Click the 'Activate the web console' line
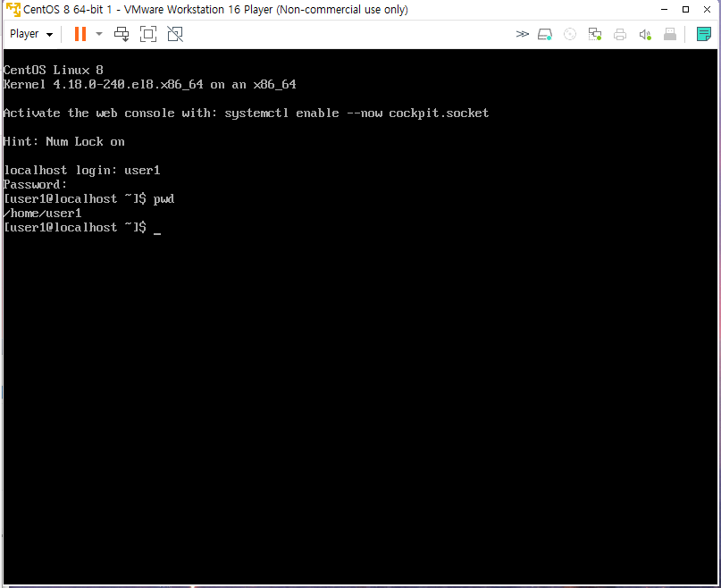This screenshot has width=721, height=588. pos(246,113)
